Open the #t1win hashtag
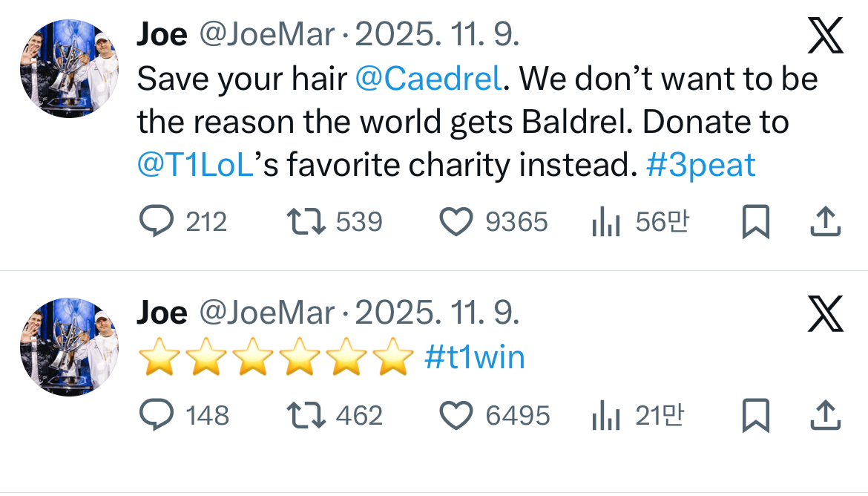The height and width of the screenshot is (496, 868). coord(475,358)
